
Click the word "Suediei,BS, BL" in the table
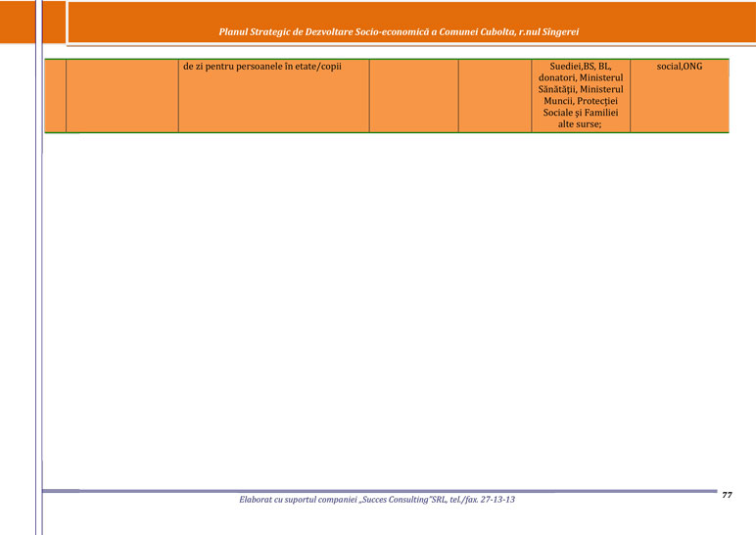click(x=580, y=67)
